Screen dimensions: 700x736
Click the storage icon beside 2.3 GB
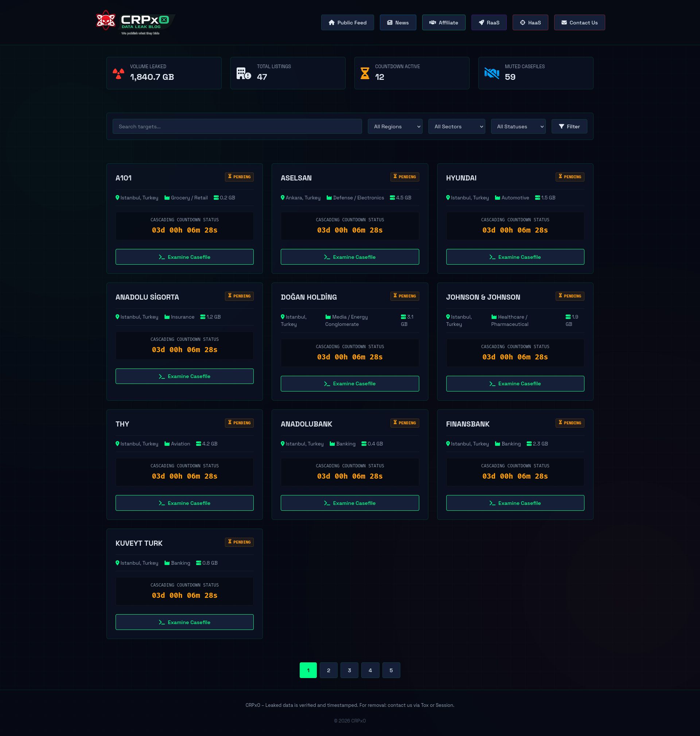coord(529,444)
